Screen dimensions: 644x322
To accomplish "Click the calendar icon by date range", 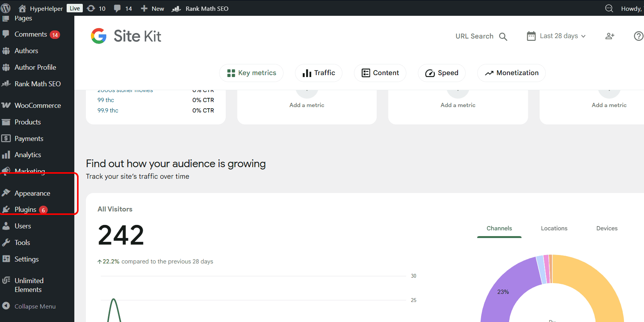I will point(531,36).
